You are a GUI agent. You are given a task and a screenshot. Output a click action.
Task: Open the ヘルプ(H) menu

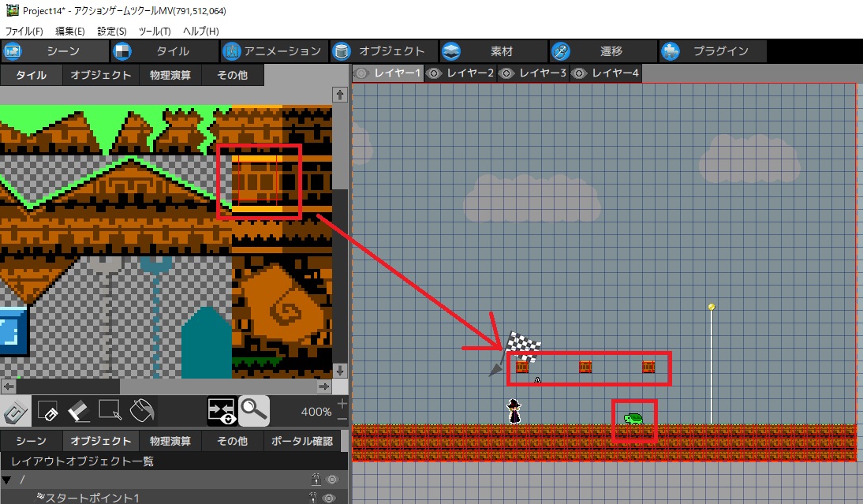tap(201, 32)
